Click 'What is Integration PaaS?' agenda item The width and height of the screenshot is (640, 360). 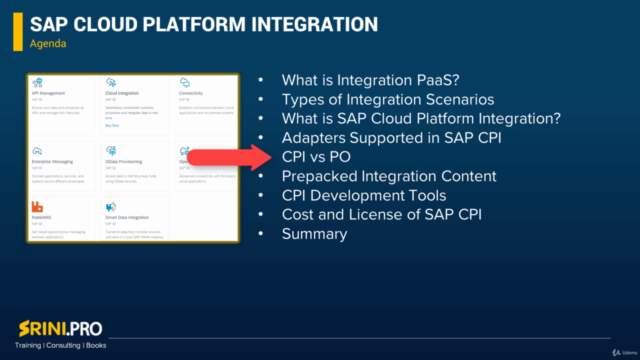[x=370, y=80]
